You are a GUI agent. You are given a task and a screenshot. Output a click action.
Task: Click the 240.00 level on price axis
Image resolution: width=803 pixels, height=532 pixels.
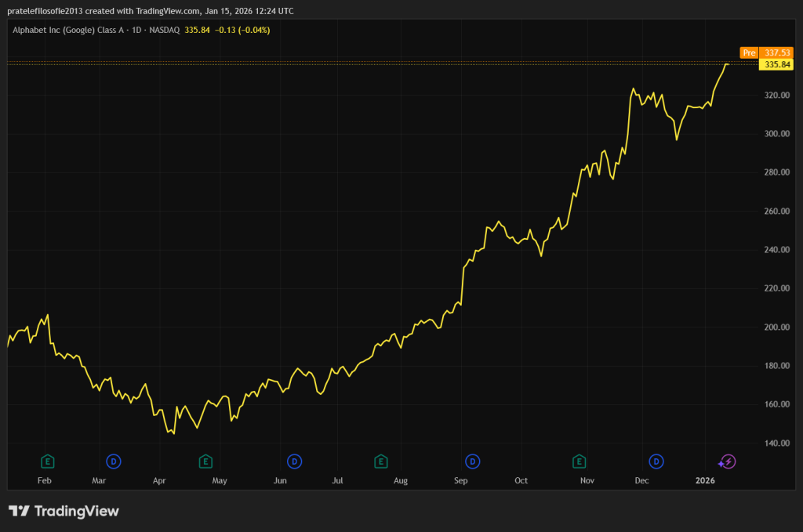click(x=777, y=250)
